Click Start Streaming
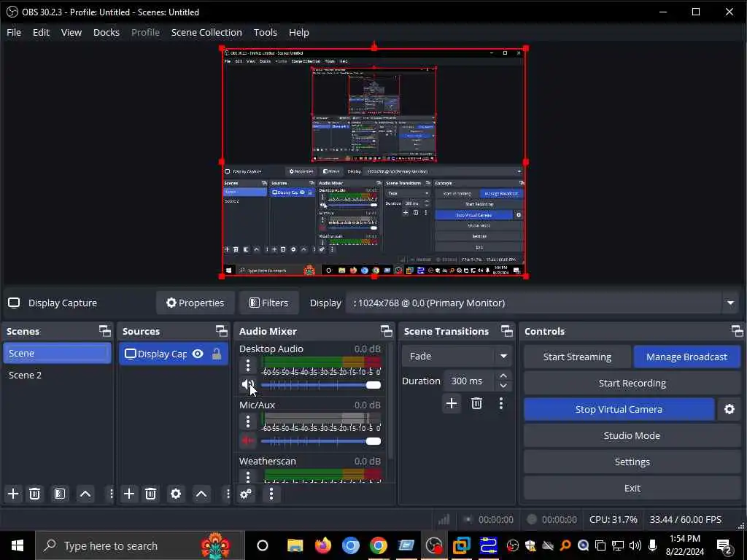 pyautogui.click(x=578, y=357)
